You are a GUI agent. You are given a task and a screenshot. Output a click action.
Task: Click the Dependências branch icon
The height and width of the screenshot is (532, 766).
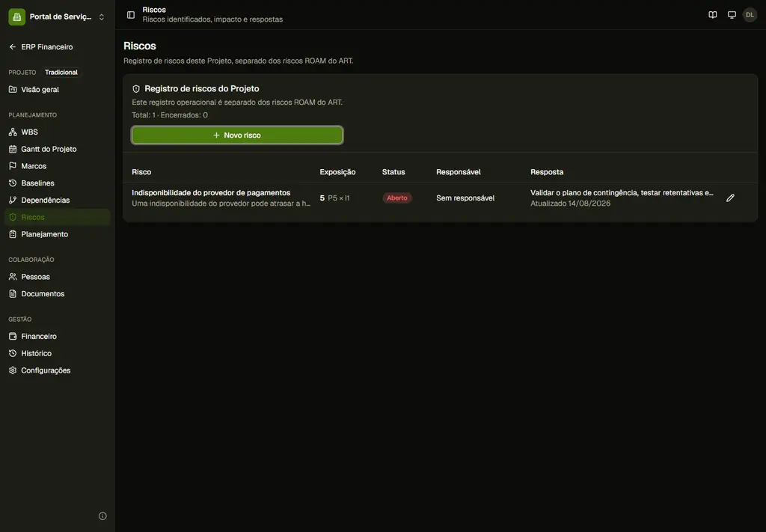click(x=13, y=201)
